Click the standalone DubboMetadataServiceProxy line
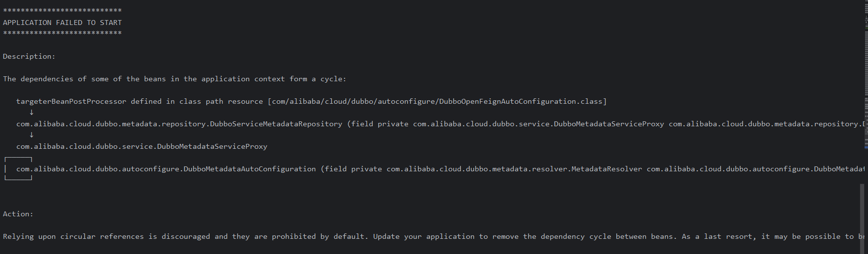Screen dimensions: 868x254 pos(142,146)
